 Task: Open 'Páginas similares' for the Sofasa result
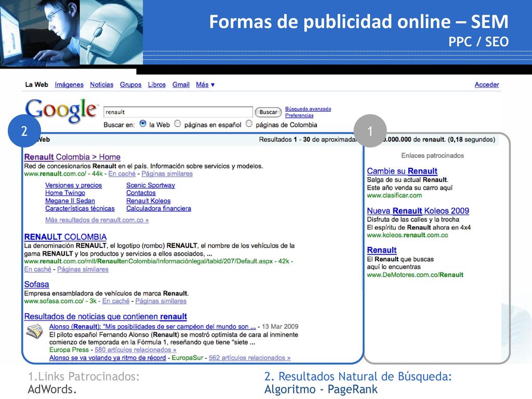(161, 301)
